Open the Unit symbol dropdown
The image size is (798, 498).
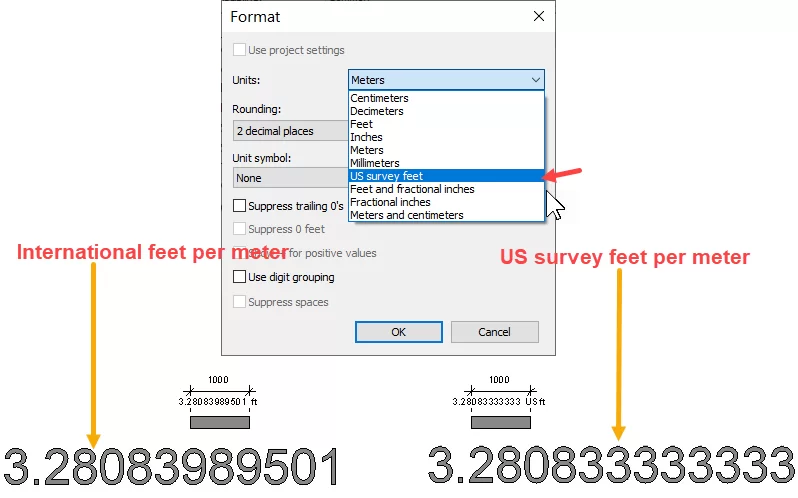point(290,178)
